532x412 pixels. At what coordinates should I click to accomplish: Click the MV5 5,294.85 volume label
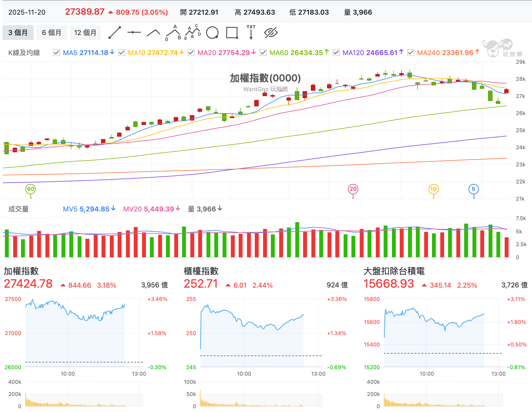[89, 209]
